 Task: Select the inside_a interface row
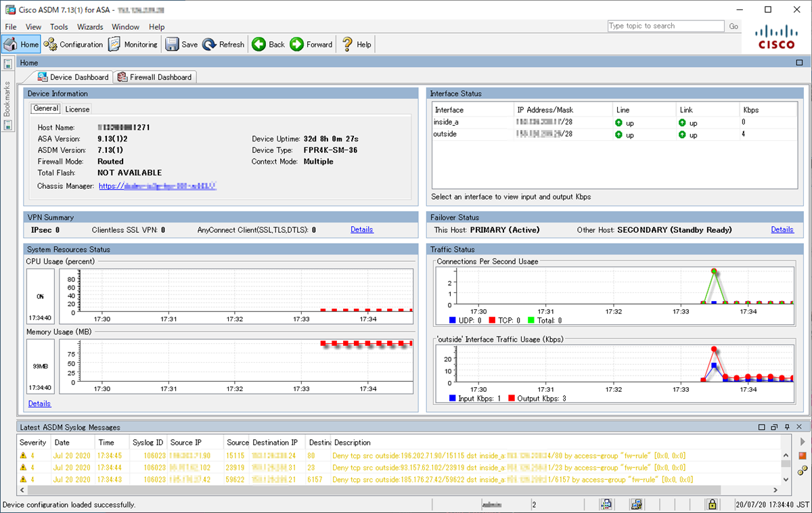tap(614, 122)
